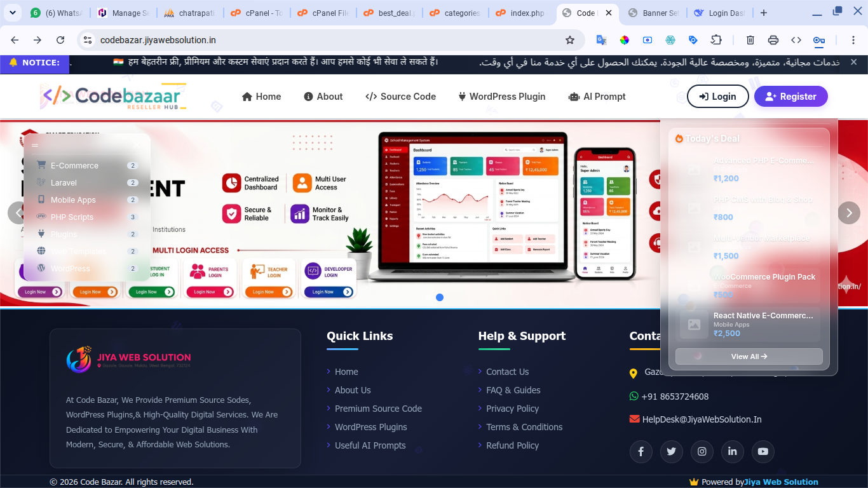Select the PHP Scripts category
The width and height of the screenshot is (868, 488).
pos(87,217)
